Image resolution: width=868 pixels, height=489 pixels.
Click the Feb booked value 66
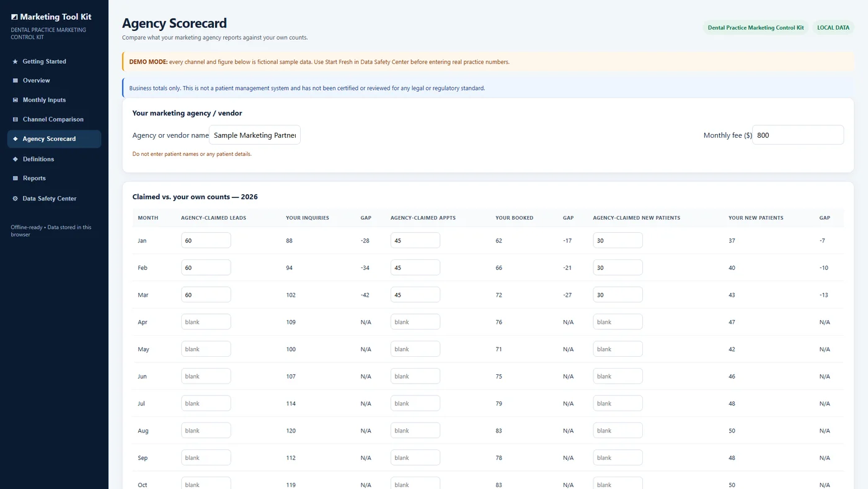(499, 268)
